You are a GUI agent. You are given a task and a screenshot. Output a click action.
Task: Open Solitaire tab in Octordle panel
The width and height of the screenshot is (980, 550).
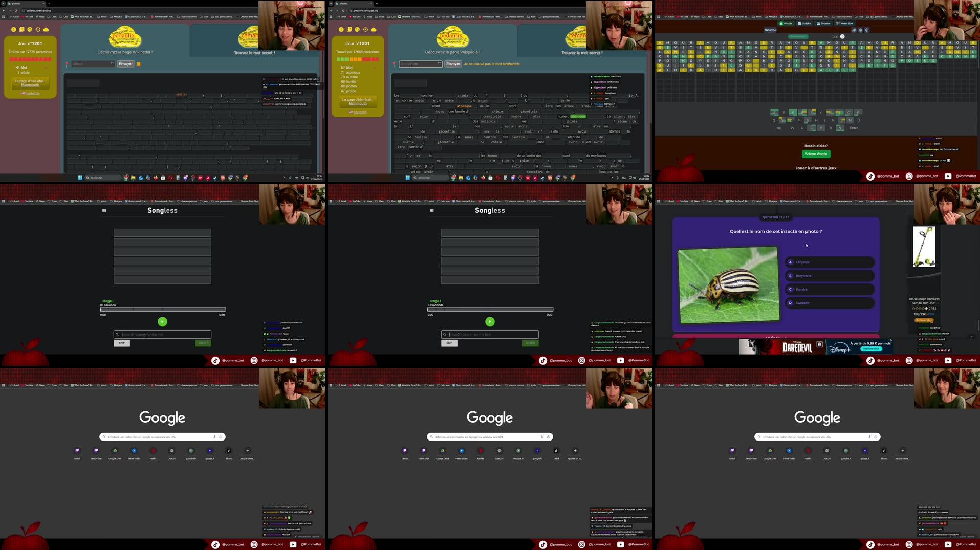[x=824, y=23]
